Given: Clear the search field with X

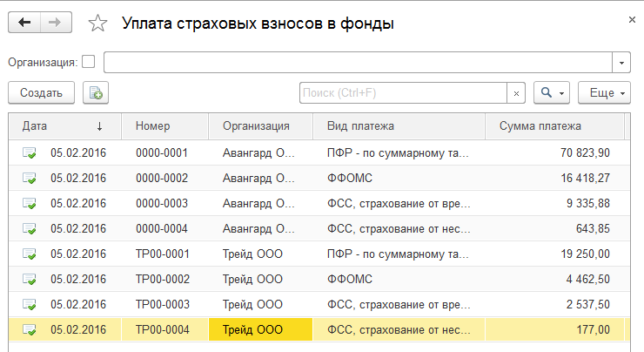Looking at the screenshot, I should click(x=517, y=92).
